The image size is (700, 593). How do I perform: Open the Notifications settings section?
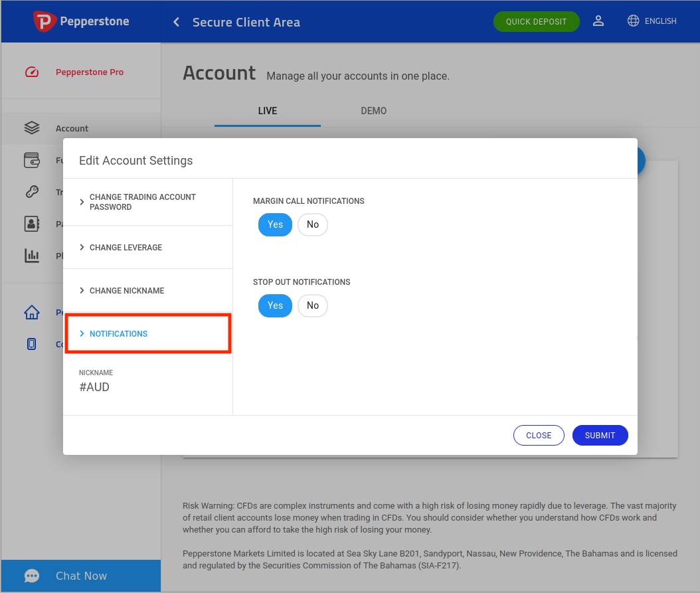coord(147,333)
